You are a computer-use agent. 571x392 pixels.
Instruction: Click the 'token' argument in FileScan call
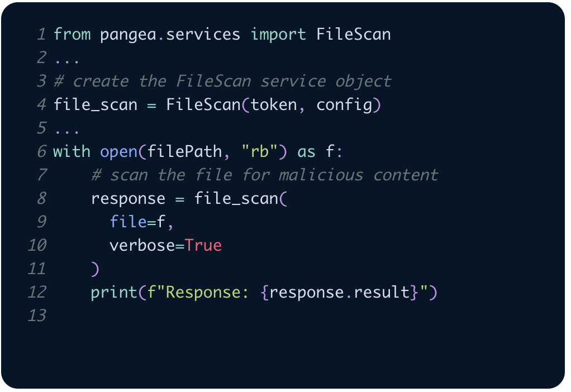[x=273, y=105]
